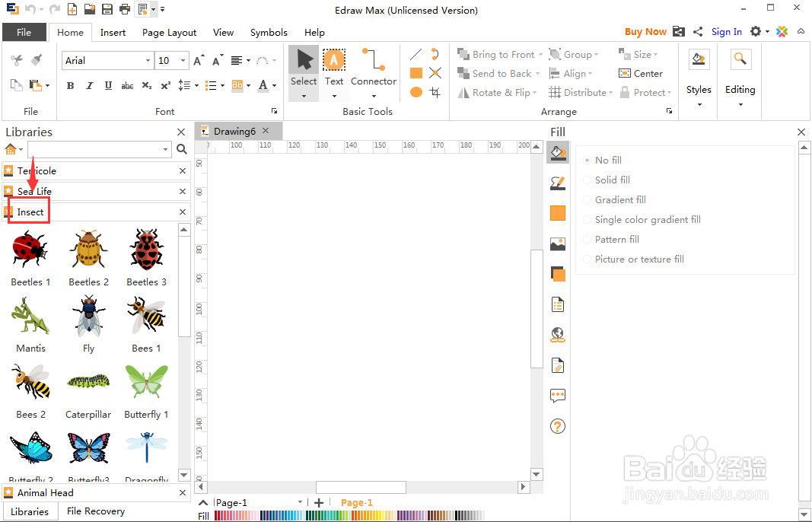Select the Ellipse shape tool
The width and height of the screenshot is (812, 522).
[416, 92]
